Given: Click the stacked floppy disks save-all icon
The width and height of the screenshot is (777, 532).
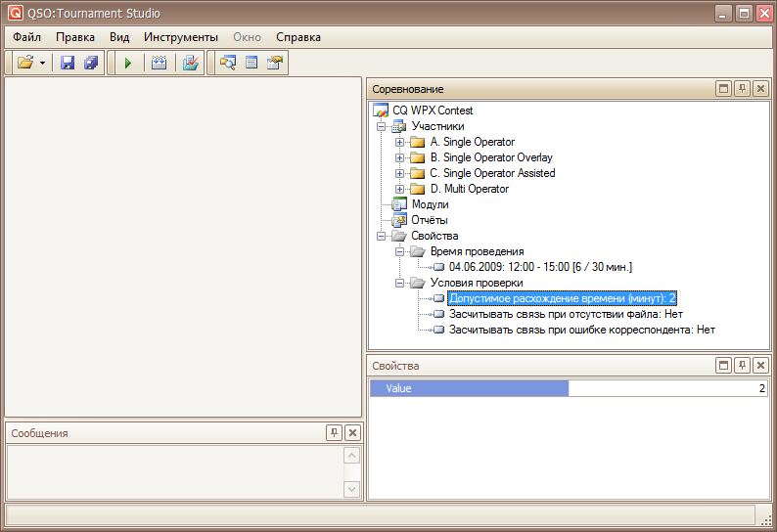Looking at the screenshot, I should click(x=91, y=63).
